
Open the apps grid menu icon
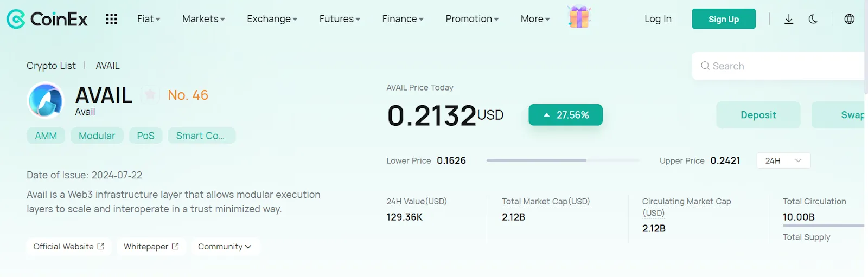[x=111, y=19]
